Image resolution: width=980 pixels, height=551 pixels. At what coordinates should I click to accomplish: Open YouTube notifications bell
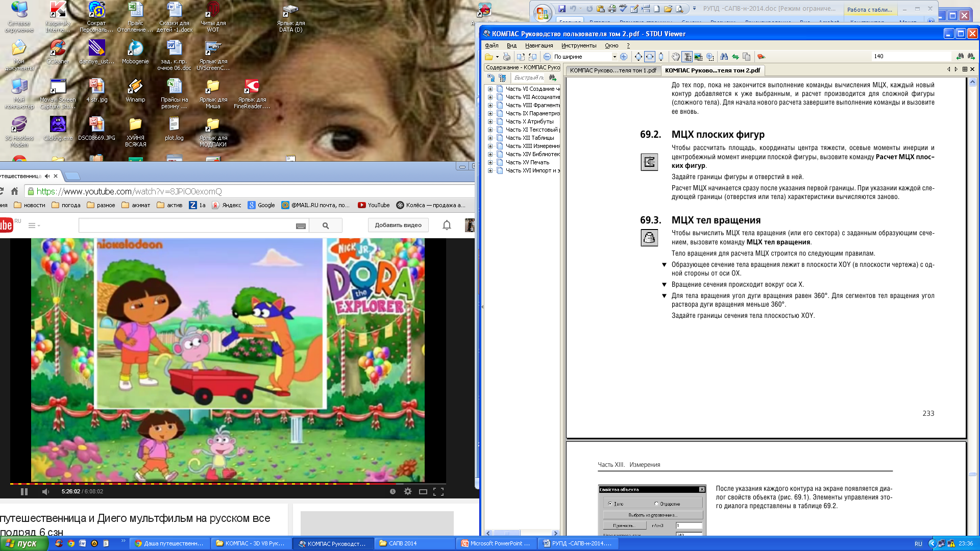pyautogui.click(x=447, y=225)
